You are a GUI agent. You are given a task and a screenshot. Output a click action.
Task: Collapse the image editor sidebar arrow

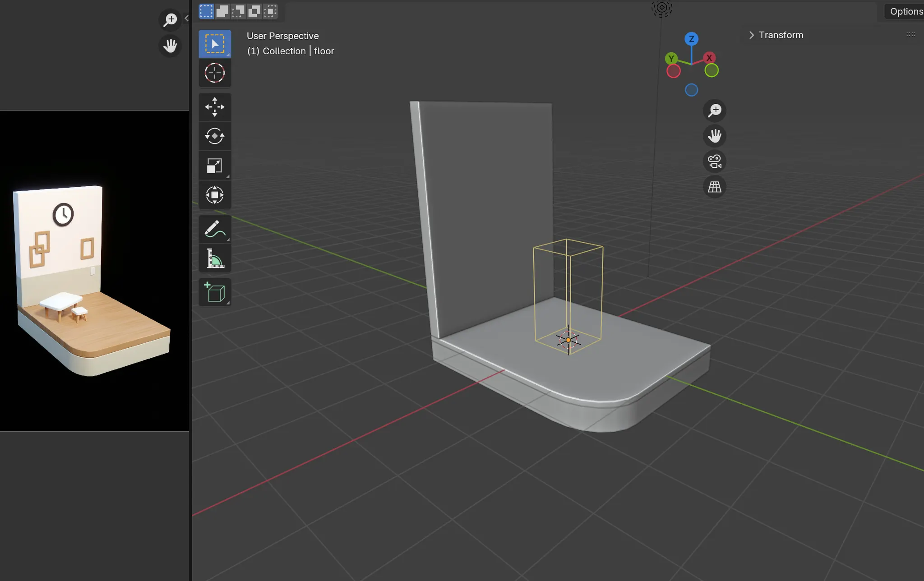(186, 18)
